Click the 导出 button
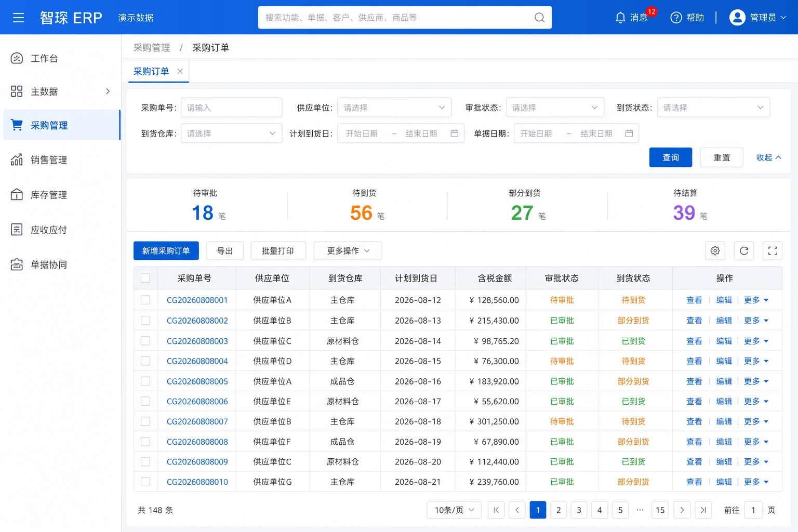This screenshot has height=532, width=798. point(225,251)
